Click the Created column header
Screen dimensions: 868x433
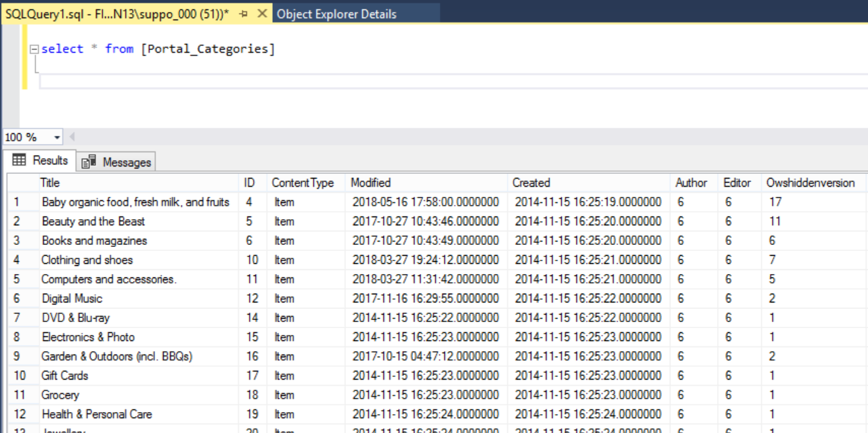(588, 183)
